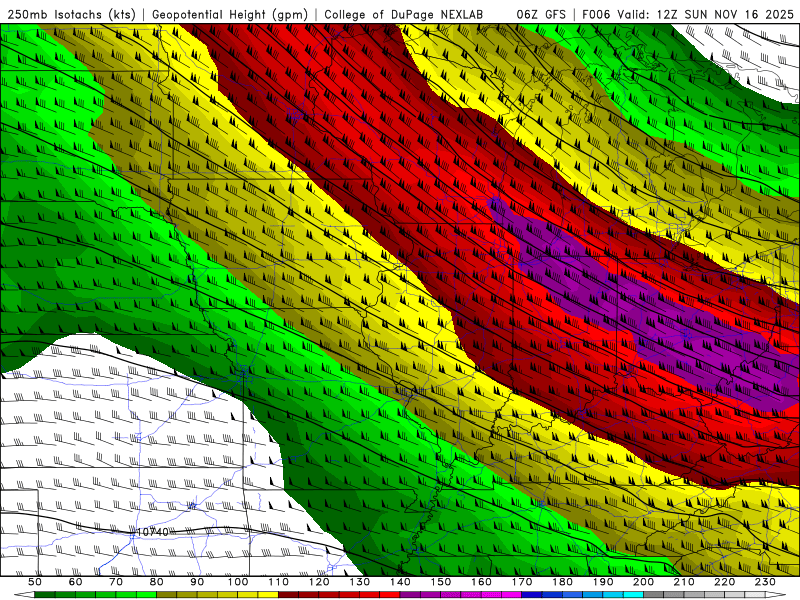
Task: Click the bright yellow color bar segment before 110
Action: click(x=268, y=595)
